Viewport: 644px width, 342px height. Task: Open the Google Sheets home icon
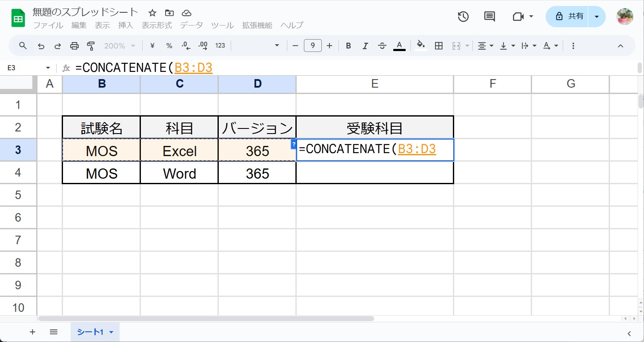(x=18, y=19)
